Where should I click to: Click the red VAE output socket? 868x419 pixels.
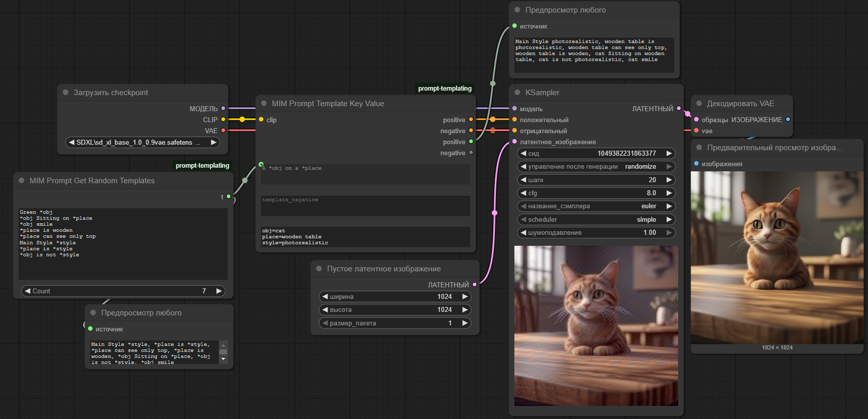coord(223,131)
